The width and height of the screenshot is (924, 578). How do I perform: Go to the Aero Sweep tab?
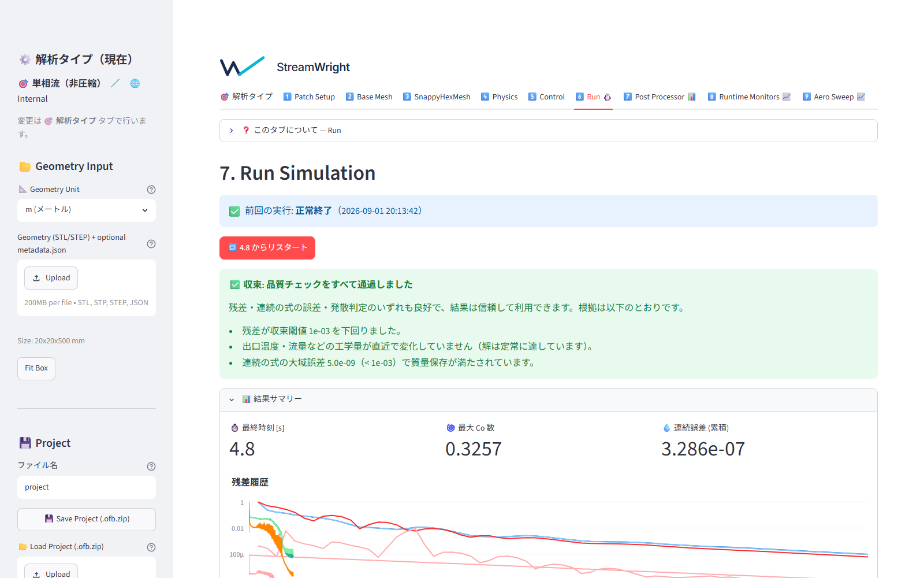834,97
